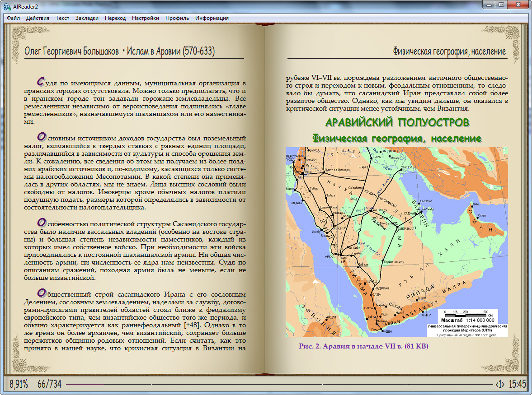Open the Текст menu
The height and width of the screenshot is (395, 532).
point(62,18)
